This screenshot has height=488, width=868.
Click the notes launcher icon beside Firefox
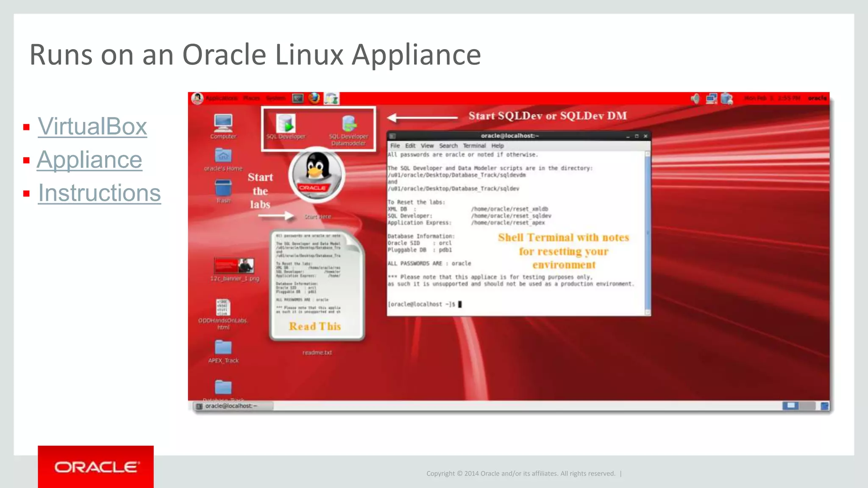[331, 99]
